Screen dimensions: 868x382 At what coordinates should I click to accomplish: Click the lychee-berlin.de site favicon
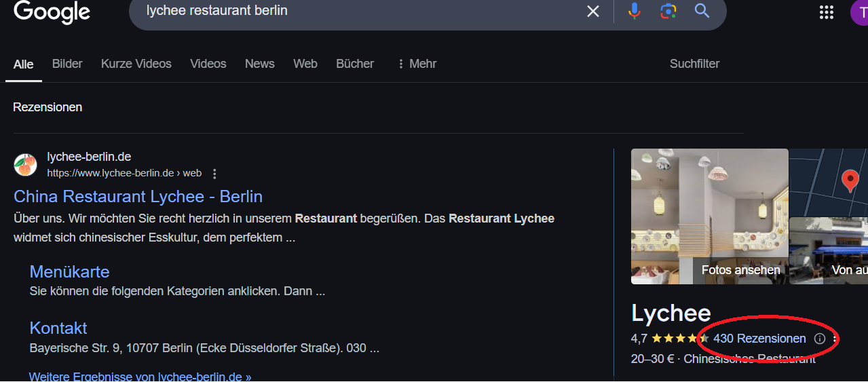(26, 165)
